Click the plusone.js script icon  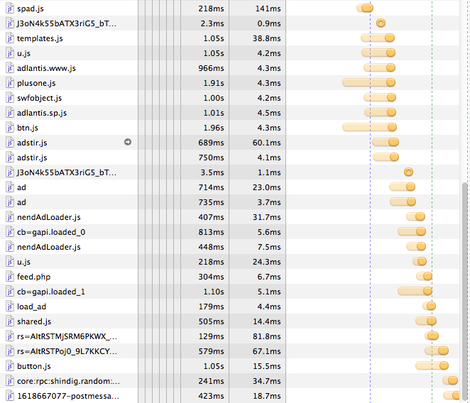pos(10,83)
